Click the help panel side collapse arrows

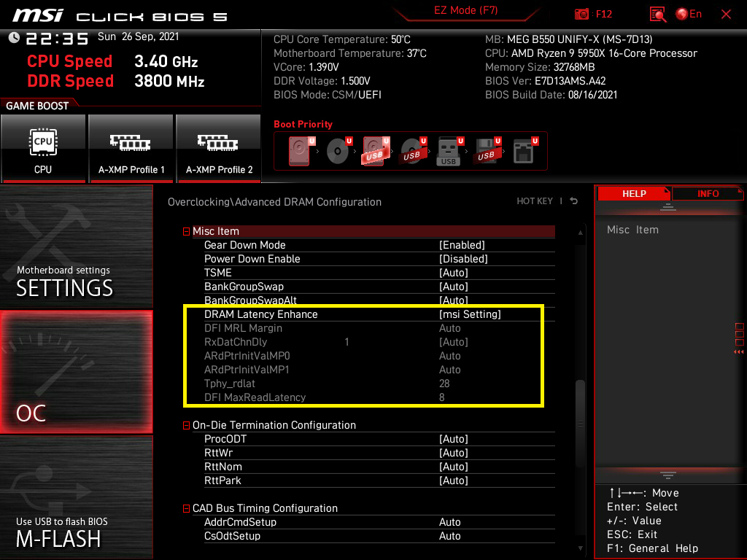pyautogui.click(x=738, y=352)
